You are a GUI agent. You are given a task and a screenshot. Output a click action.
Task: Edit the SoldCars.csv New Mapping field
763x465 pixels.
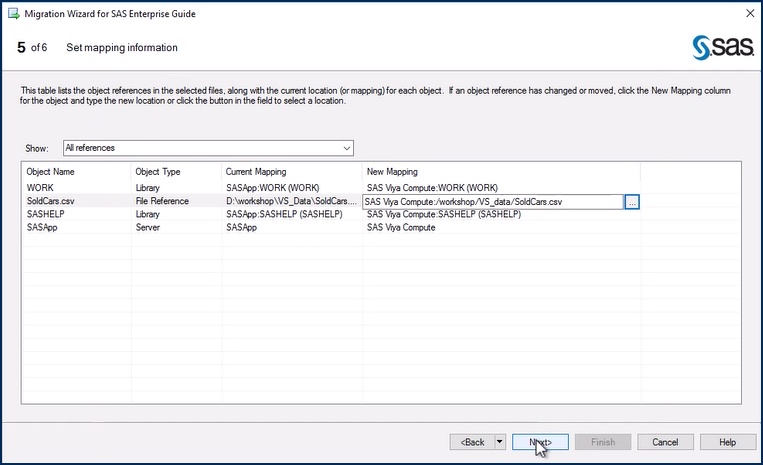tap(492, 202)
